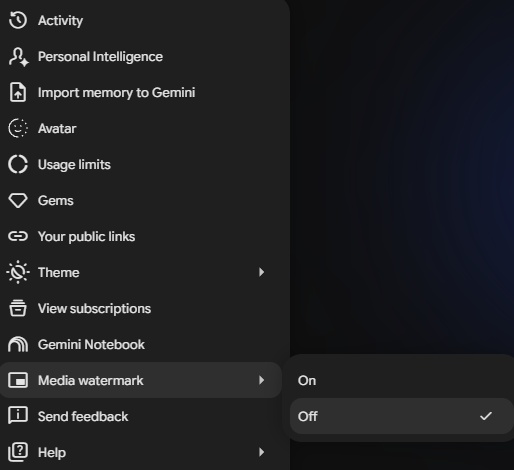Expand the Media watermark submenu arrow

[x=261, y=380]
